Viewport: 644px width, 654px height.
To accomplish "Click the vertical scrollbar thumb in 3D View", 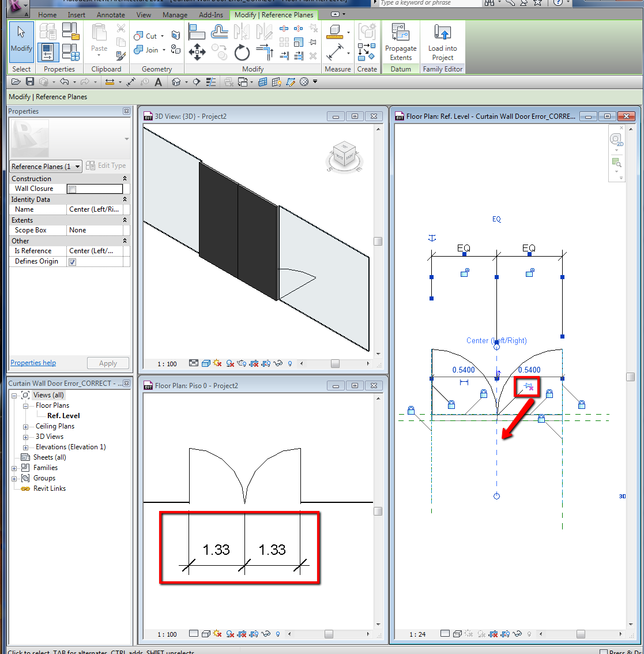I will [x=378, y=242].
